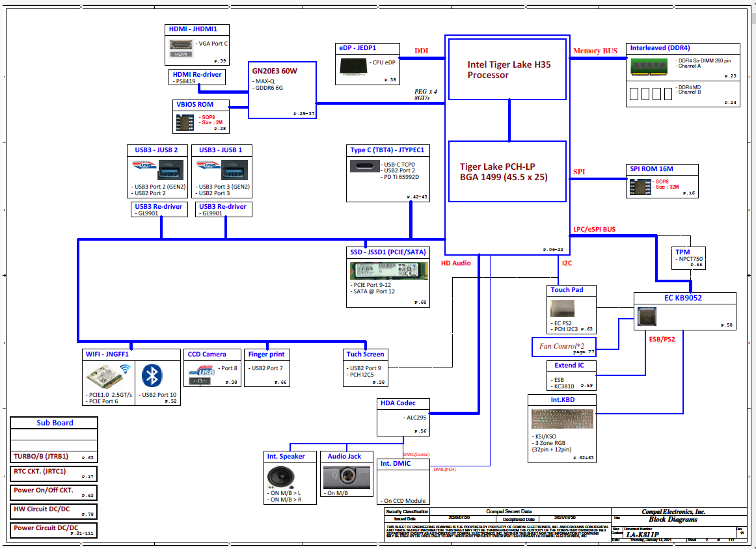The image size is (756, 549).
Task: Click the HD Audio label
Action: tap(455, 263)
